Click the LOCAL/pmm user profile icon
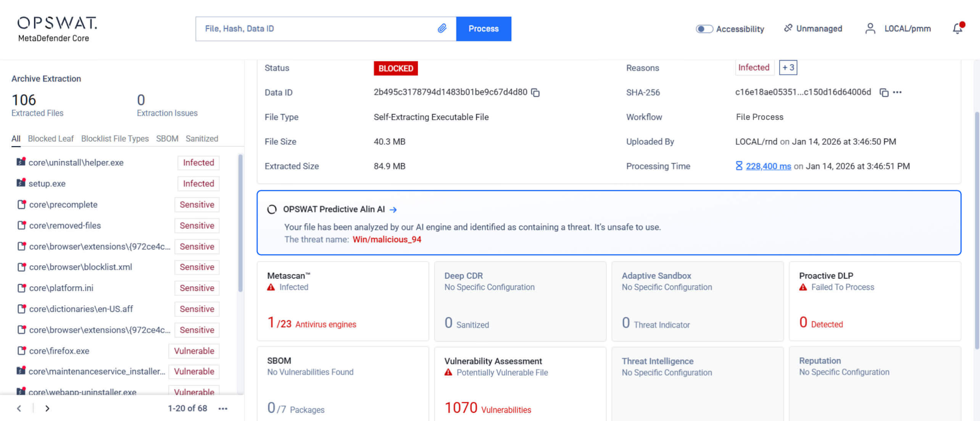The height and width of the screenshot is (421, 980). pyautogui.click(x=870, y=29)
